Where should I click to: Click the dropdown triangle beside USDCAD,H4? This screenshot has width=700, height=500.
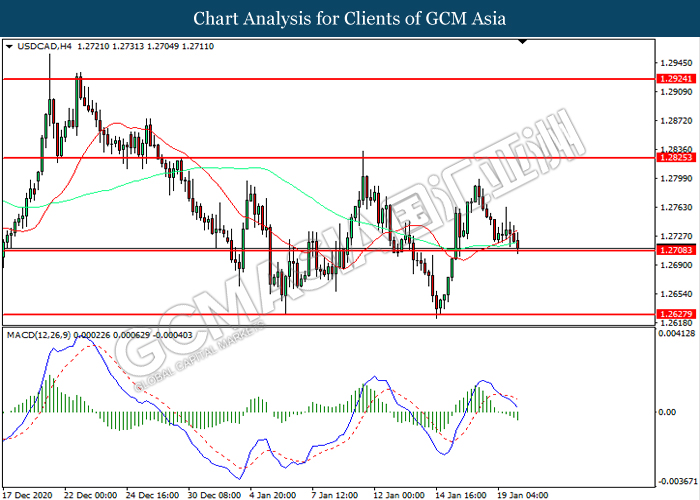9,46
